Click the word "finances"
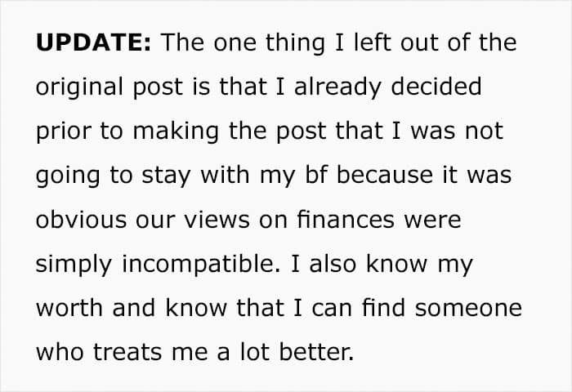572x392 pixels. [346, 220]
